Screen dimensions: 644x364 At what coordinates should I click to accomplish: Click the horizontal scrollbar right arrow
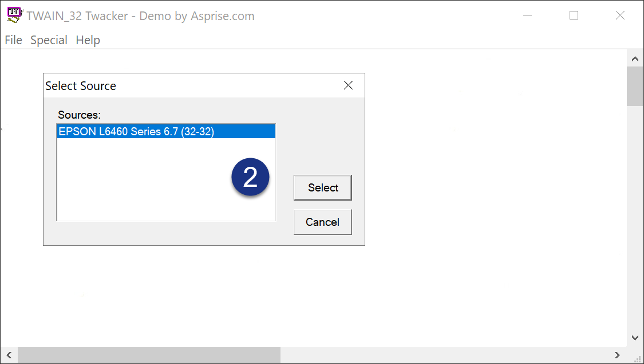pos(617,355)
